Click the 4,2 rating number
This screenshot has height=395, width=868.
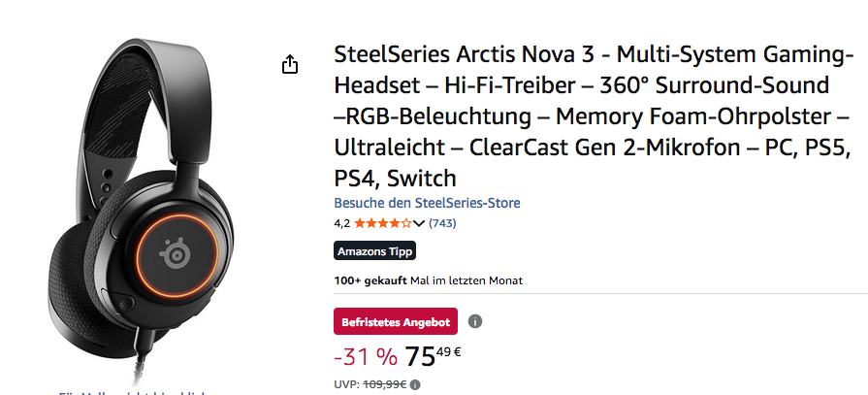pyautogui.click(x=341, y=223)
